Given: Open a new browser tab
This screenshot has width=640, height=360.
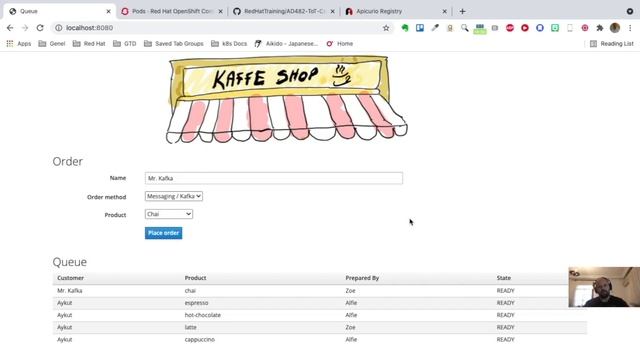Looking at the screenshot, I should point(462,11).
